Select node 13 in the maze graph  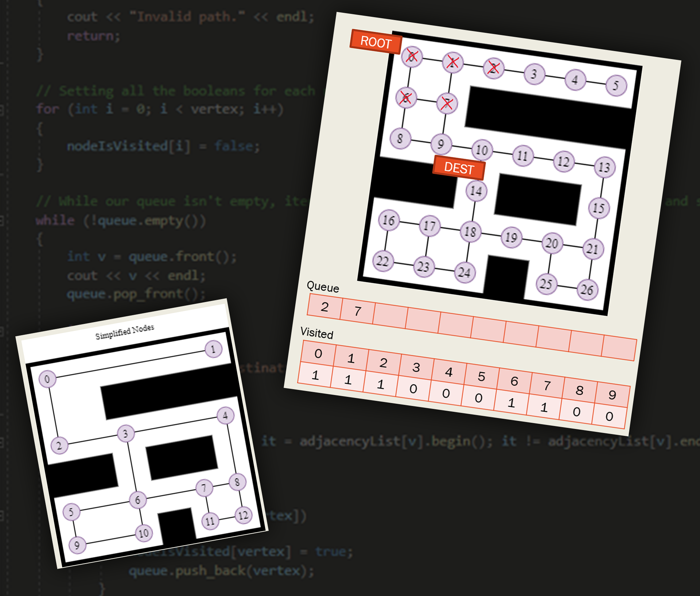click(x=604, y=167)
